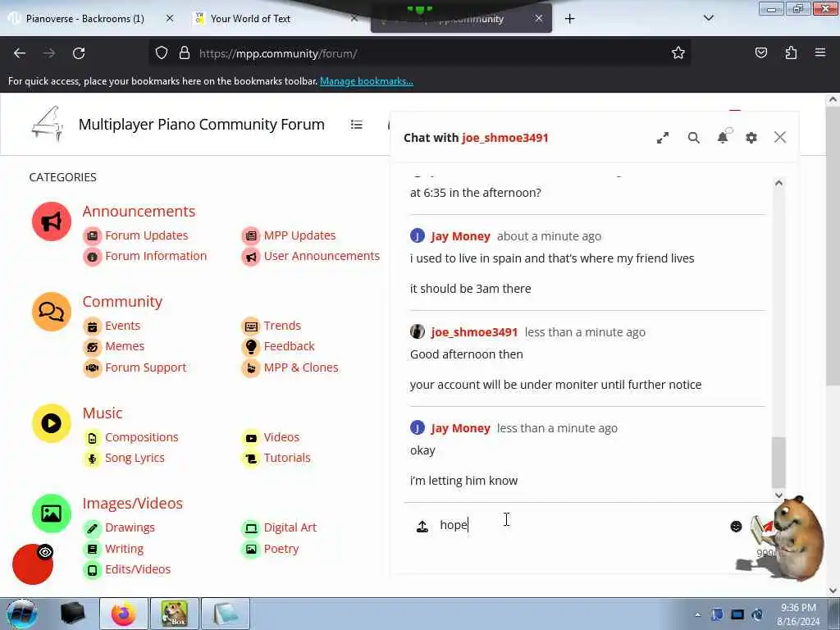The image size is (840, 630).
Task: Open the Windows Start menu
Action: coord(21,614)
